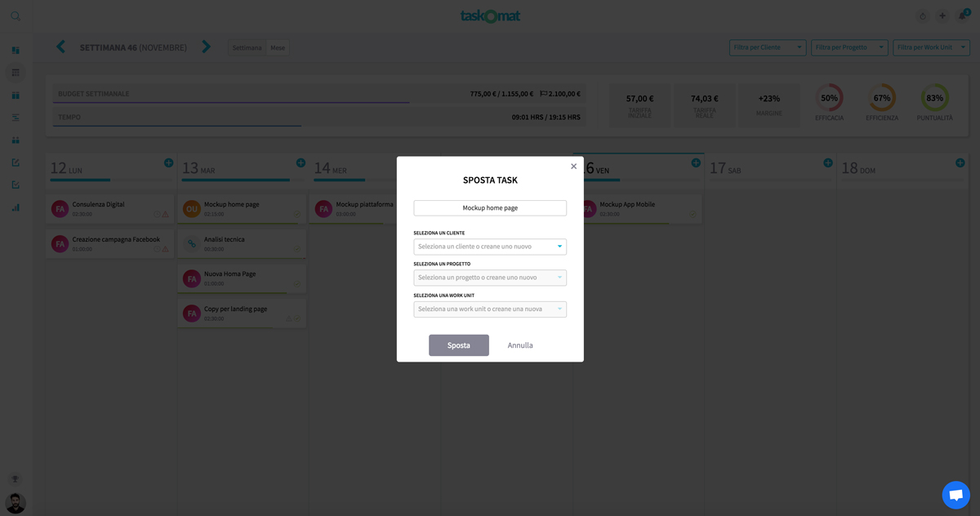Click the link icon on Analisi tecnica card
980x516 pixels.
[x=191, y=243]
